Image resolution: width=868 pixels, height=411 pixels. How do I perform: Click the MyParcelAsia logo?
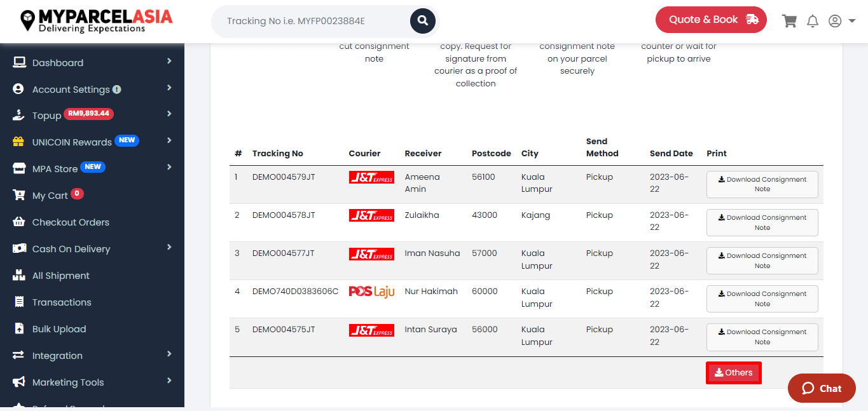96,21
